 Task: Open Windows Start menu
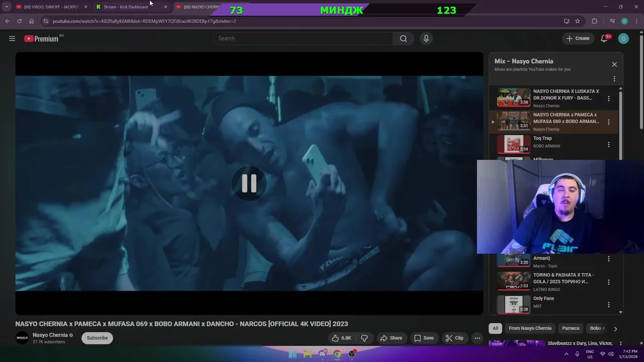pyautogui.click(x=292, y=354)
